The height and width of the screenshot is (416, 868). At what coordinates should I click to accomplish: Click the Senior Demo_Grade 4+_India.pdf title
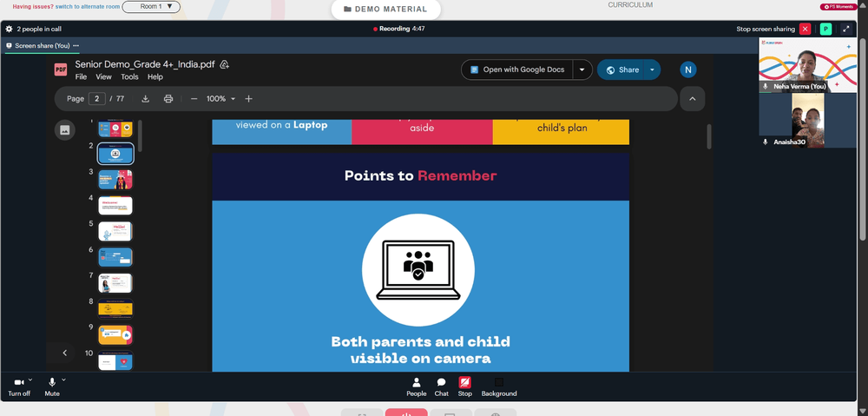click(145, 64)
